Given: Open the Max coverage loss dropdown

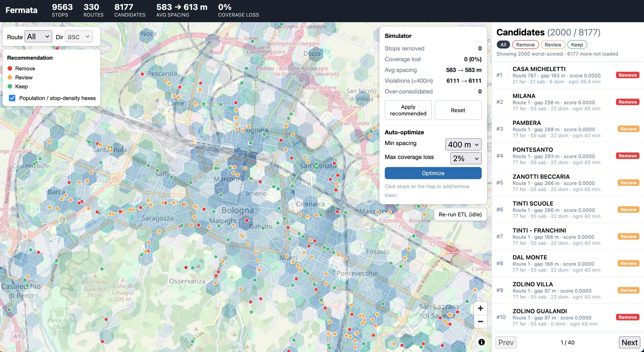Looking at the screenshot, I should (x=466, y=158).
